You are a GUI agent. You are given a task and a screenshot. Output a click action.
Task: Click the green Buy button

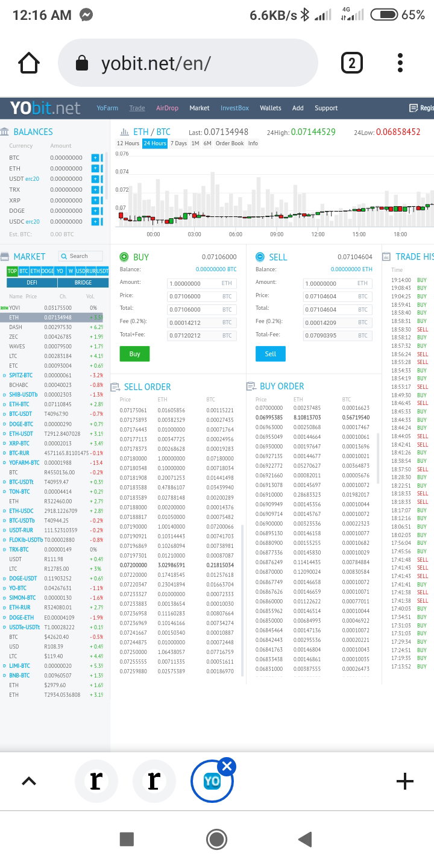click(x=134, y=354)
